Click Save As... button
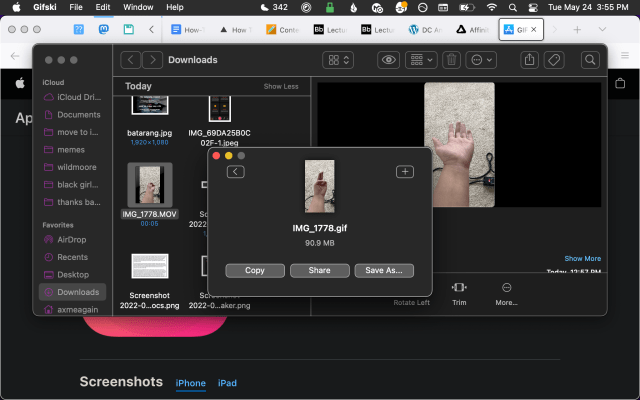The height and width of the screenshot is (400, 640). [384, 271]
